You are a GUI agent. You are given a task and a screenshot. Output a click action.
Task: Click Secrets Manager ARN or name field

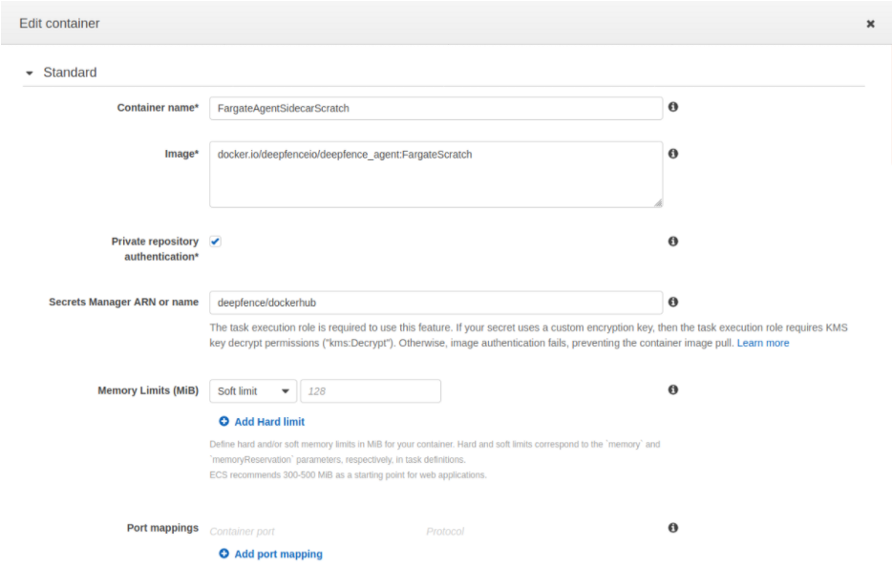(x=435, y=303)
